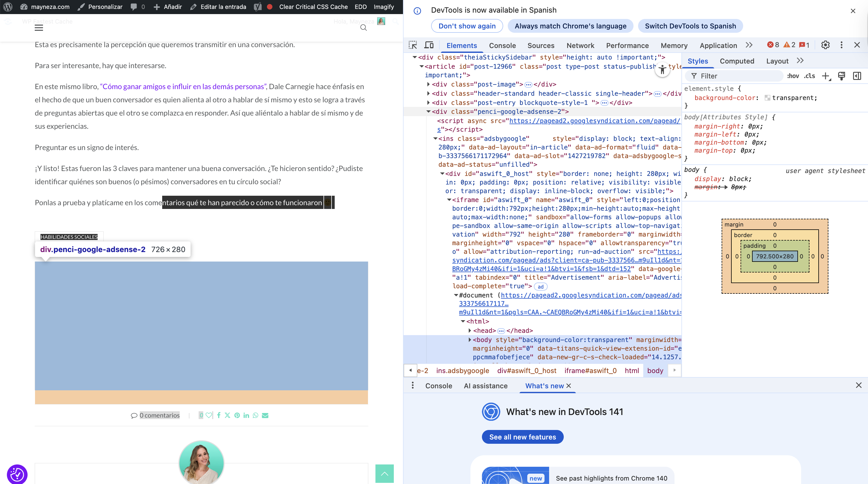
Task: Open DevTools three-dot customize menu
Action: [x=841, y=45]
